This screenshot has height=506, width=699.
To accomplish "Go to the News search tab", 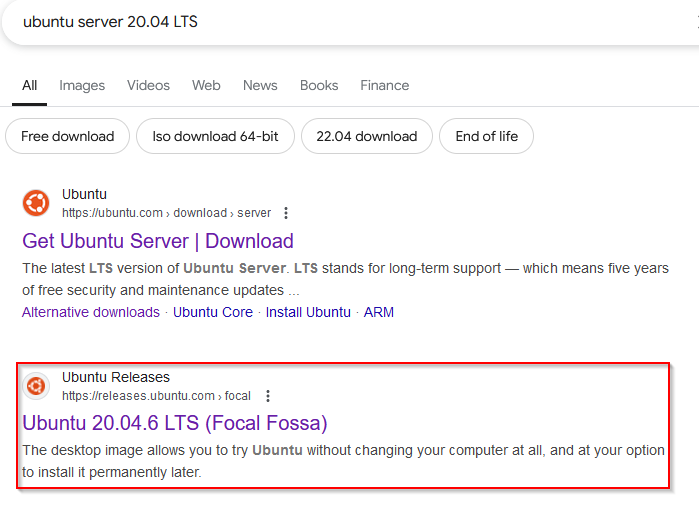I will coord(260,85).
